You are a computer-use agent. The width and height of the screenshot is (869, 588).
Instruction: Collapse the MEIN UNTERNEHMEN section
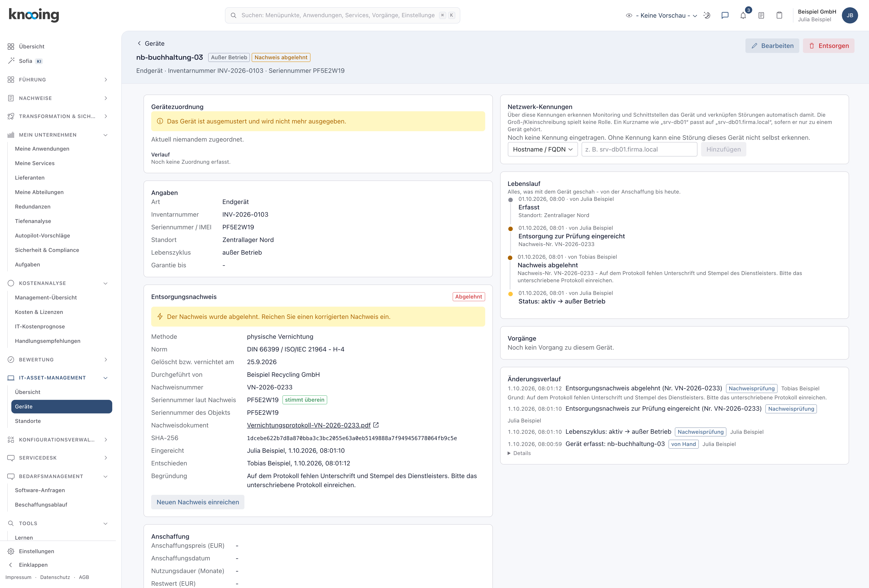pos(58,135)
